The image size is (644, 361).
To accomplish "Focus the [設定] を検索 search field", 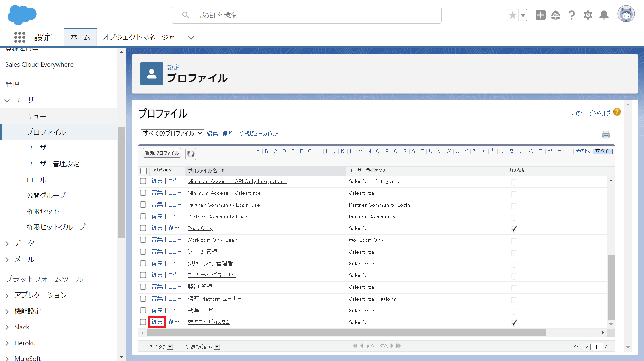I will (306, 15).
